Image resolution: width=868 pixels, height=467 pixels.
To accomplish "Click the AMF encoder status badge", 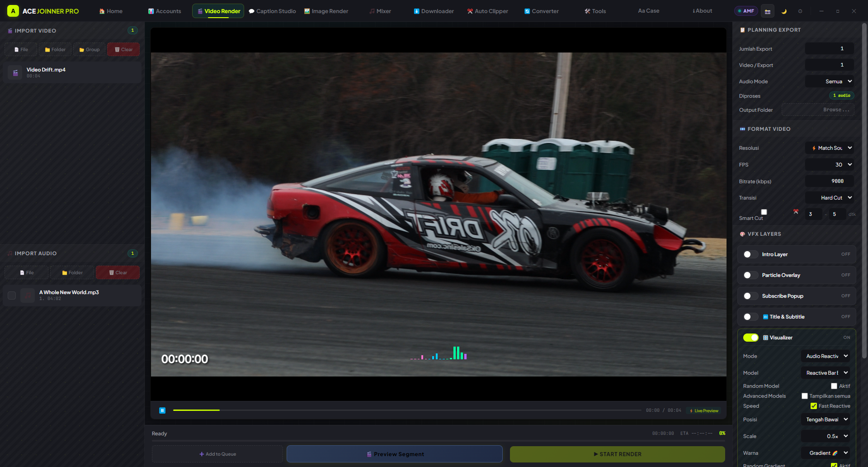I will (746, 11).
